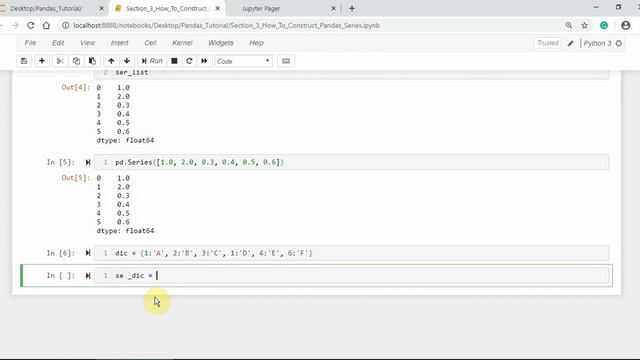This screenshot has height=360, width=640.
Task: Click the Trusted notebook indicator
Action: pos(547,43)
